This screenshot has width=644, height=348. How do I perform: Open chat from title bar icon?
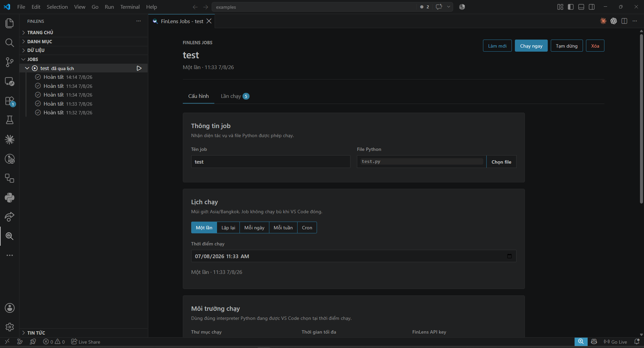tap(439, 7)
